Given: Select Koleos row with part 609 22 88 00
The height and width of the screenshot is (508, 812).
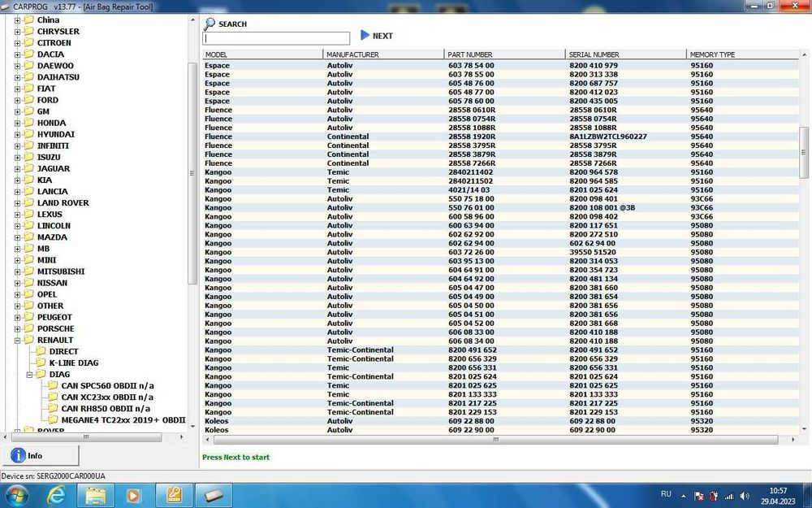Looking at the screenshot, I should point(500,421).
